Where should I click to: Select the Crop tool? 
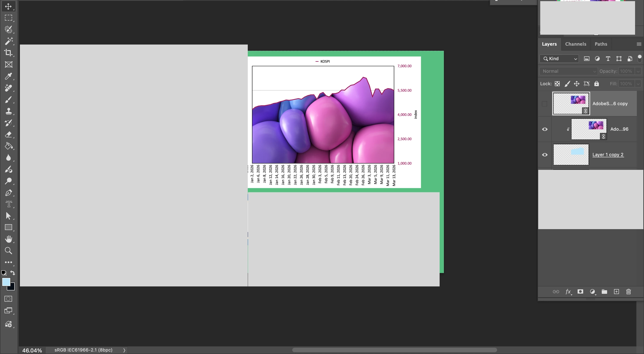pos(8,53)
